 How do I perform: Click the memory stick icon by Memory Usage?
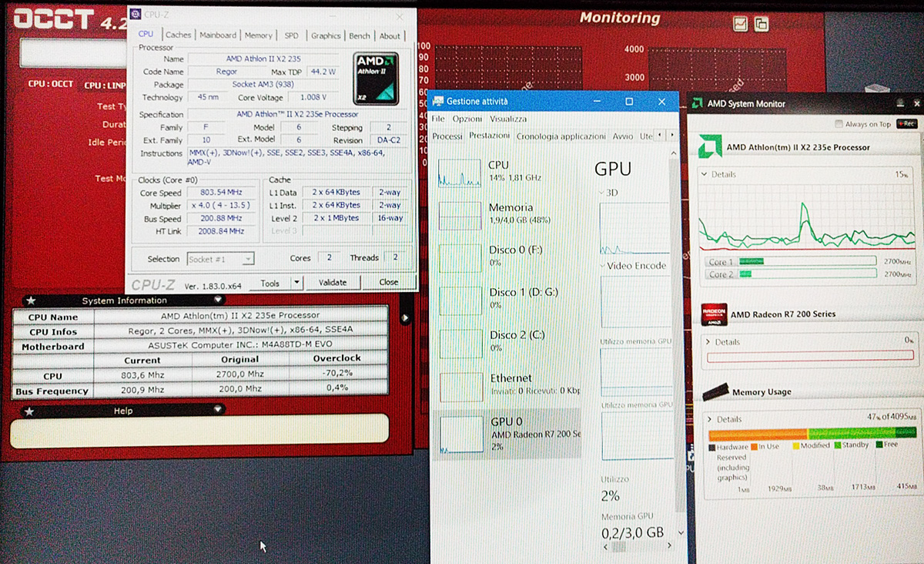point(715,391)
